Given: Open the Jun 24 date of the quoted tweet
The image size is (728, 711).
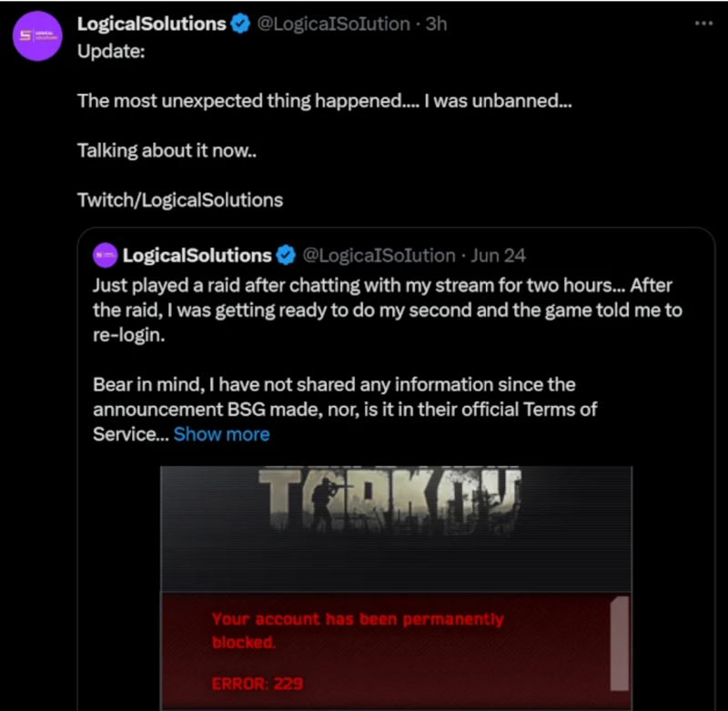Looking at the screenshot, I should click(x=498, y=256).
